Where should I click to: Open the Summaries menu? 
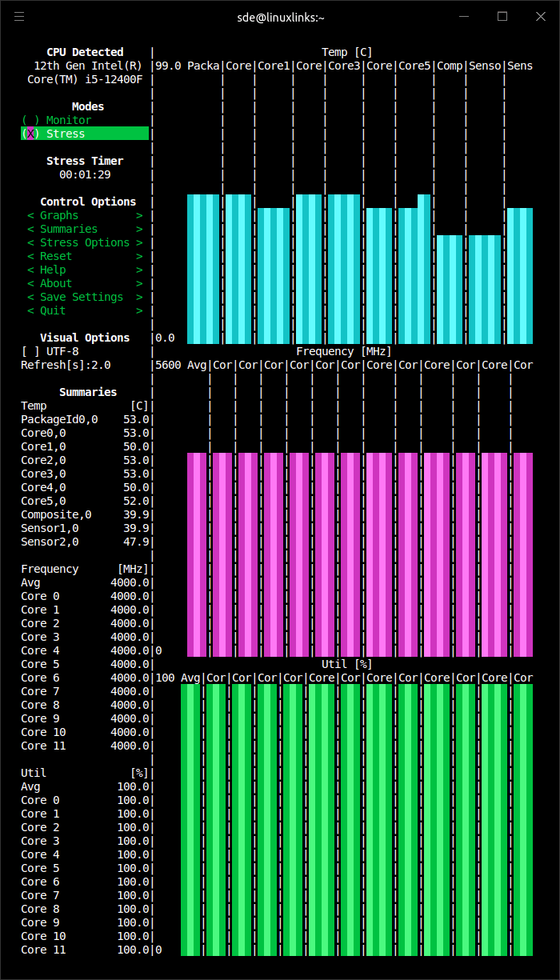85,229
